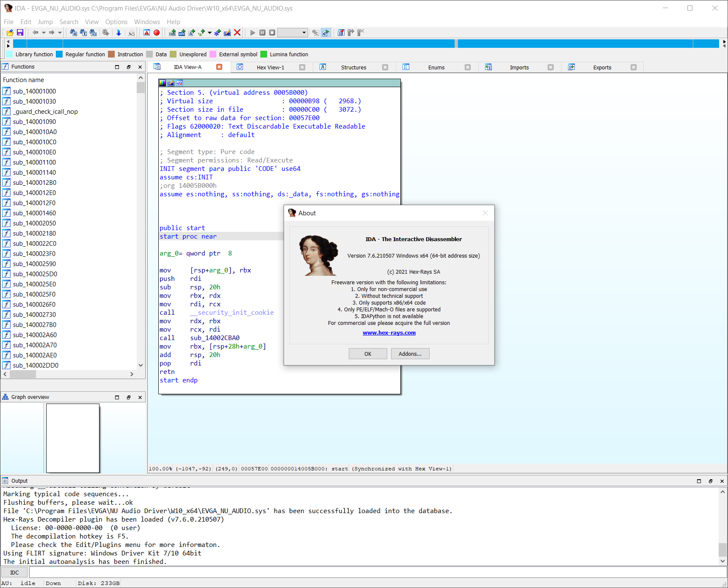Open the dropdown next to string icon
Viewport: 728px width, 588px height.
pos(210,33)
